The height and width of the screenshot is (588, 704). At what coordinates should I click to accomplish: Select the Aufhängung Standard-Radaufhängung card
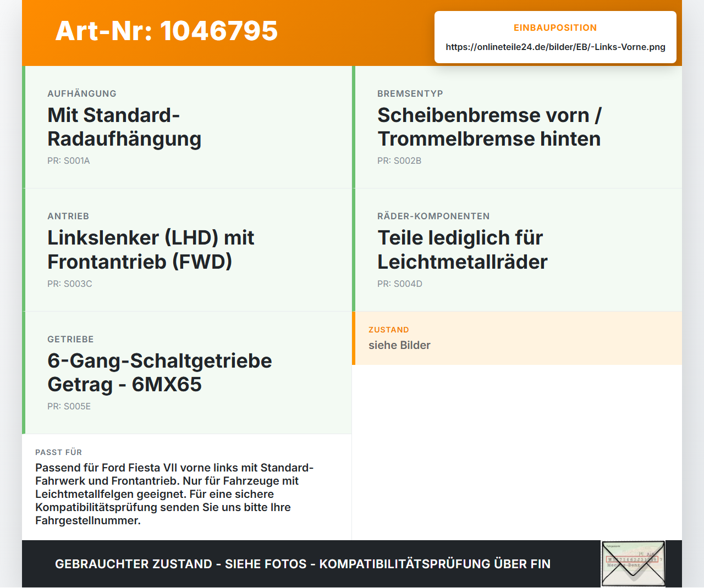[187, 127]
